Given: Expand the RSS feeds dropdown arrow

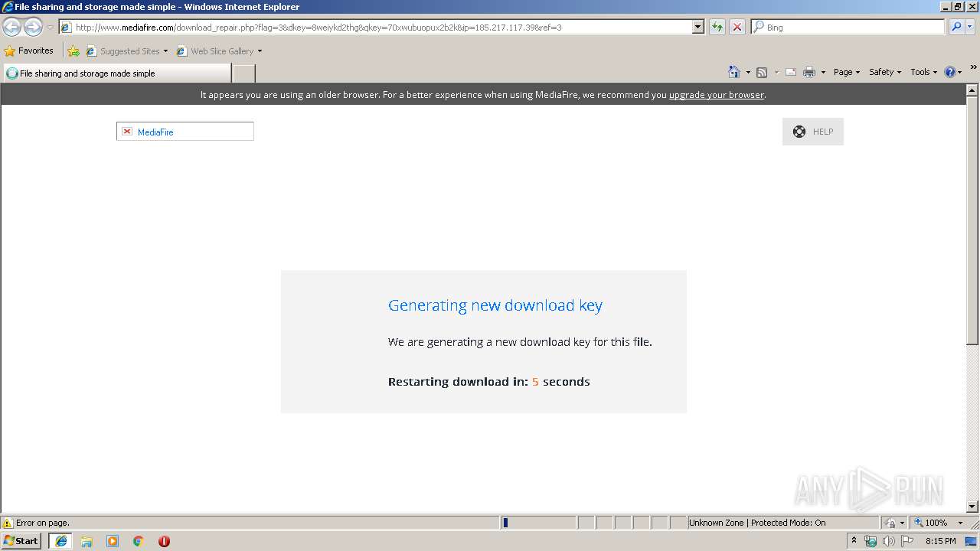Looking at the screenshot, I should point(776,72).
